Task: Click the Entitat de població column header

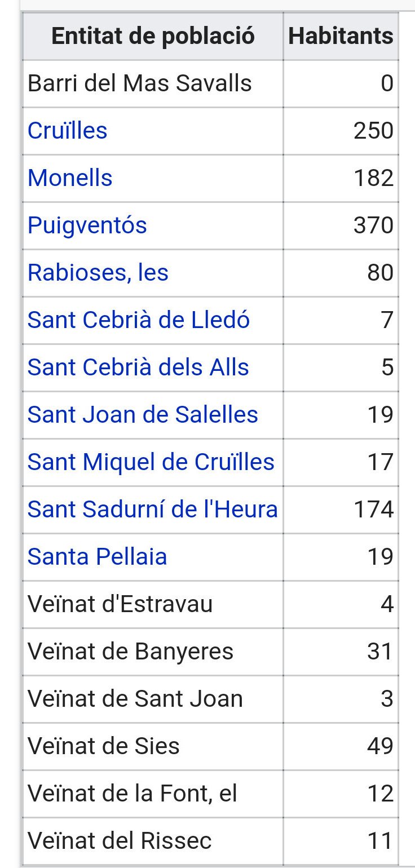Action: (x=153, y=36)
